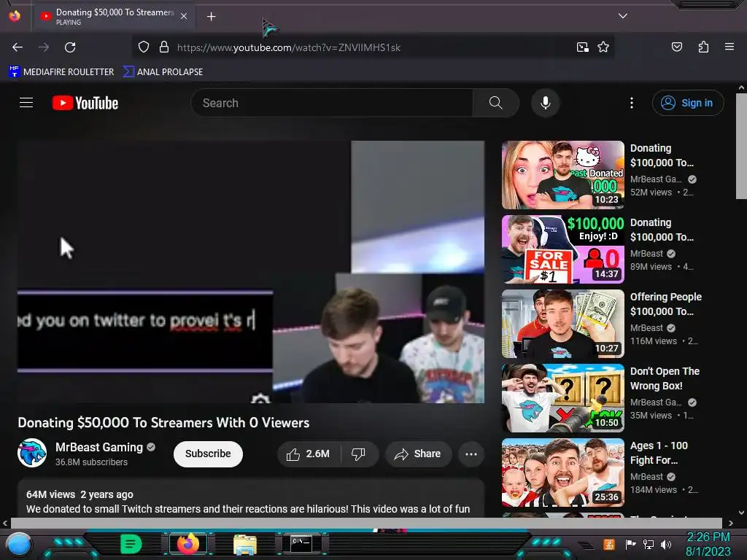The width and height of the screenshot is (747, 560).
Task: Open the MrBeast Gaming channel name link
Action: 99,447
